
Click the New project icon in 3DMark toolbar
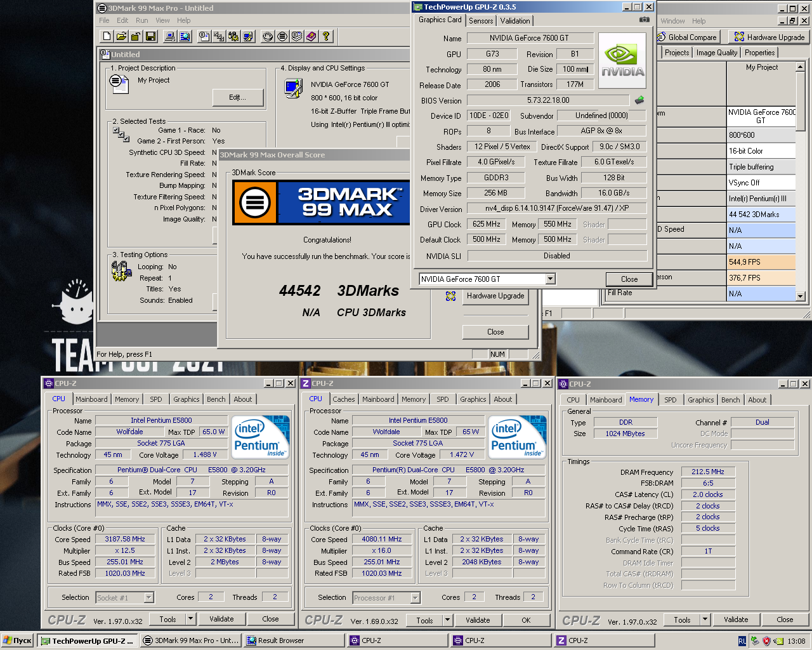pyautogui.click(x=107, y=37)
